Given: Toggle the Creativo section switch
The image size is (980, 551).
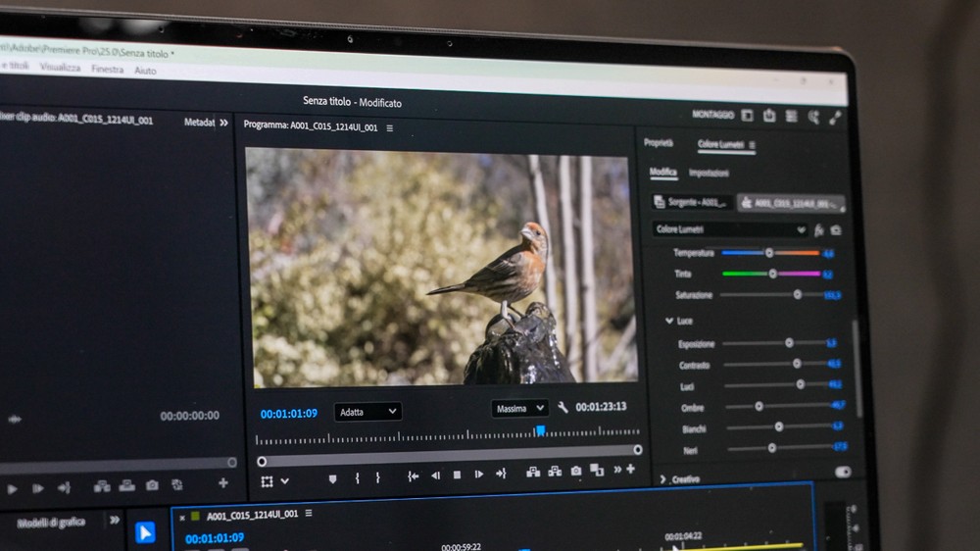Looking at the screenshot, I should coord(843,473).
